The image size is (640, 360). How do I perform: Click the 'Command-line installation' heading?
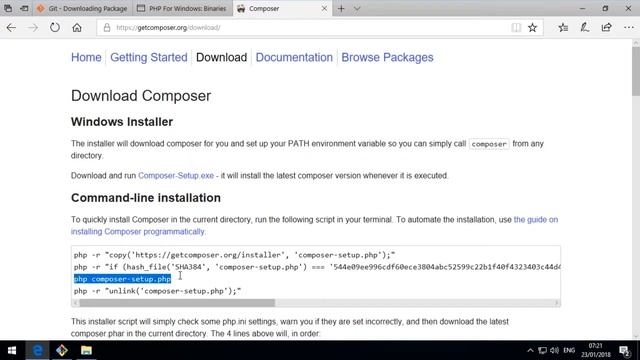(x=146, y=198)
